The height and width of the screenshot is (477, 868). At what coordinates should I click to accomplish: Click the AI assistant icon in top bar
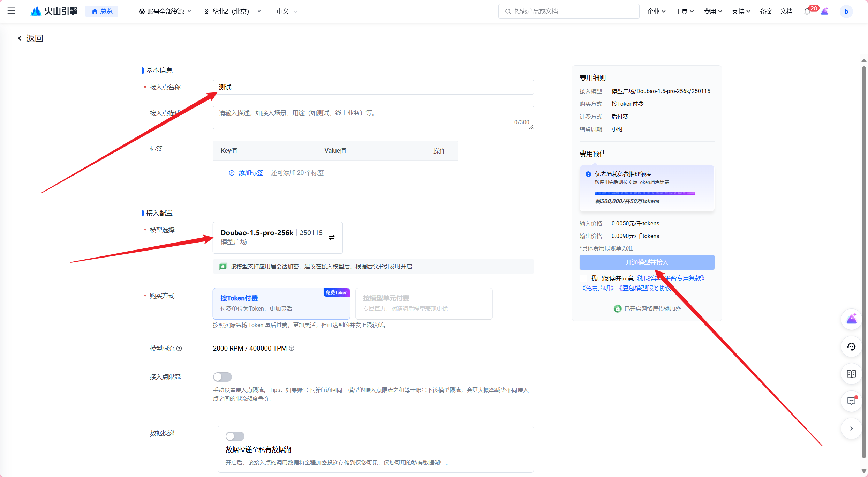825,11
